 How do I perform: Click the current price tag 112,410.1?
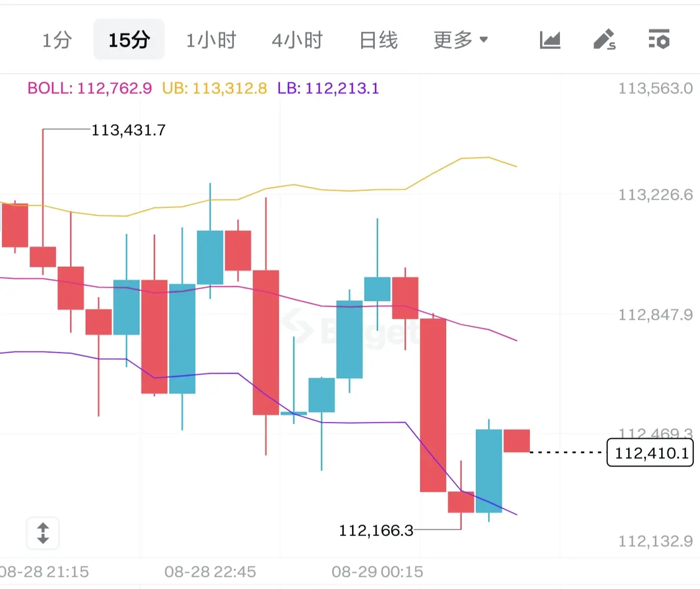tap(650, 452)
